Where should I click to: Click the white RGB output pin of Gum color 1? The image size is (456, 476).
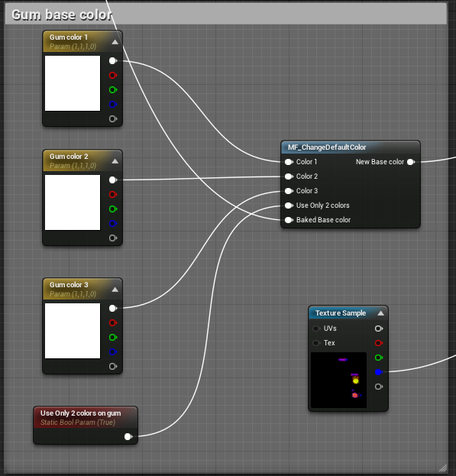point(113,60)
